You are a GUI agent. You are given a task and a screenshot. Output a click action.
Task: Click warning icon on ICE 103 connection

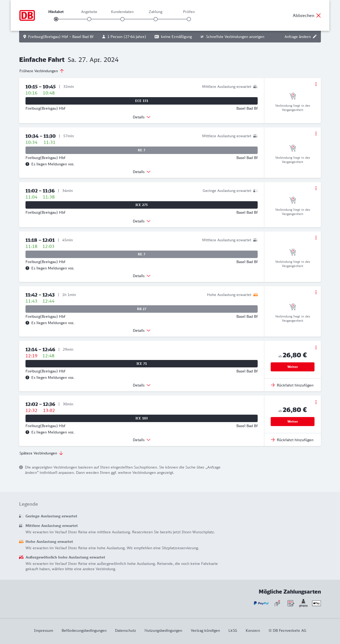point(27,432)
